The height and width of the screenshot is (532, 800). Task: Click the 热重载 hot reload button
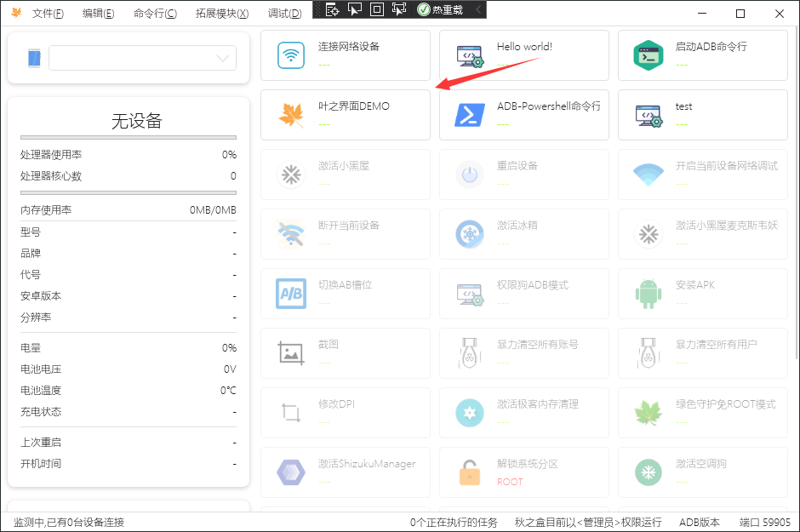coord(441,10)
